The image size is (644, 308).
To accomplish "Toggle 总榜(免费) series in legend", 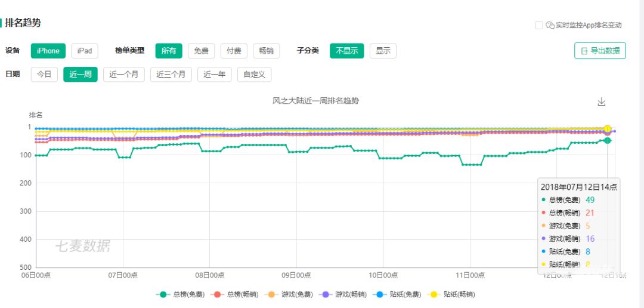I will (180, 294).
